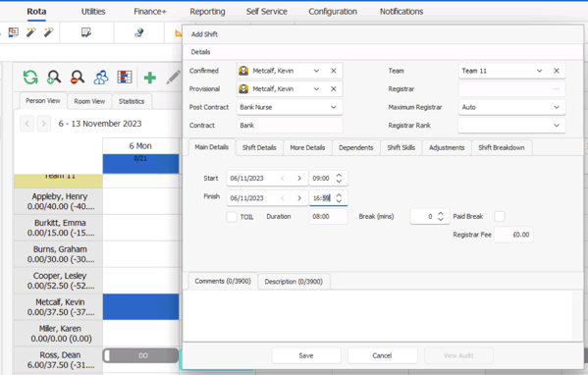Screen dimensions: 588x375
Task: Open the Self Service menu tab
Action: pyautogui.click(x=267, y=12)
